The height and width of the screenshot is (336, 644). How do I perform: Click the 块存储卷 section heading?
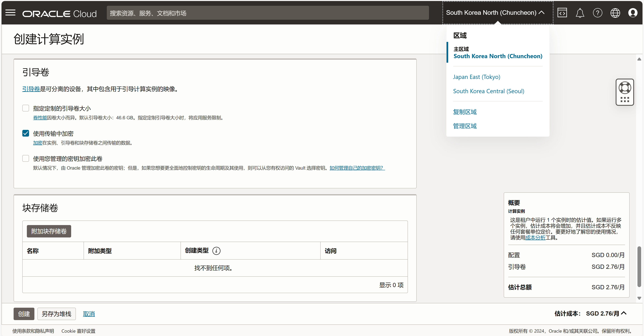tap(40, 208)
